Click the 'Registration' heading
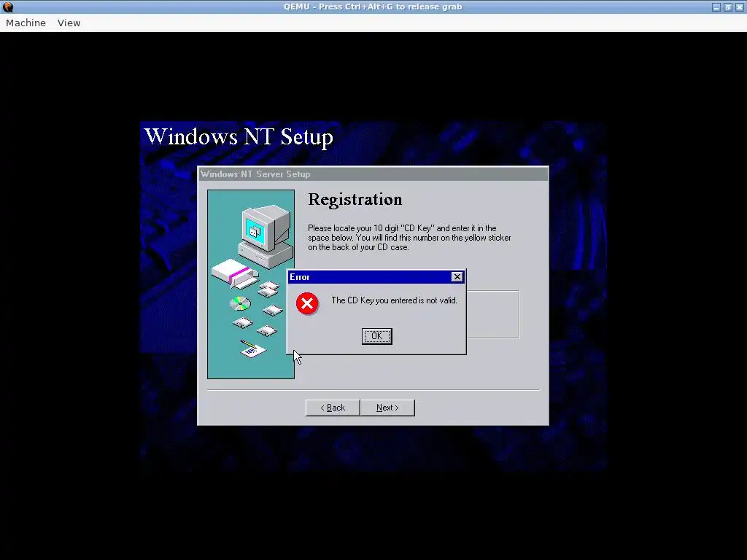747x560 pixels. point(355,200)
